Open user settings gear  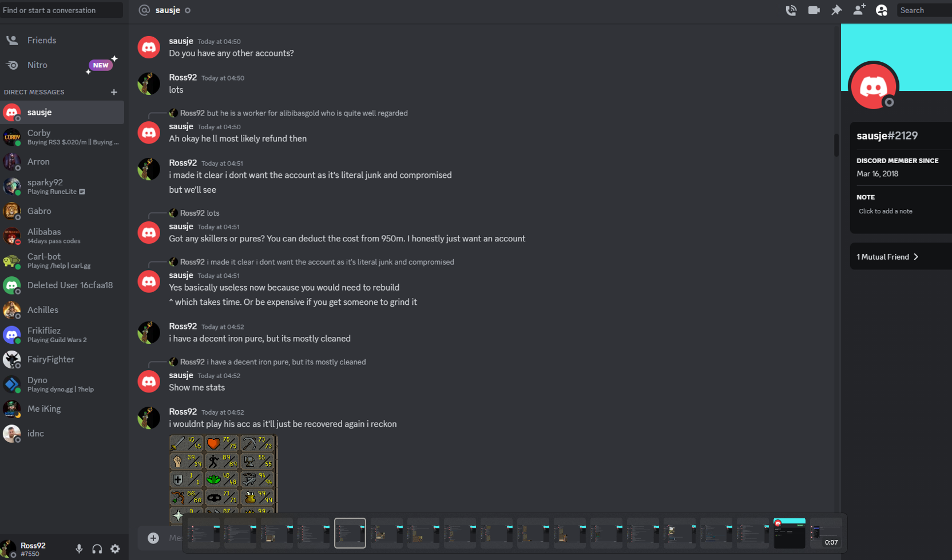pyautogui.click(x=115, y=549)
